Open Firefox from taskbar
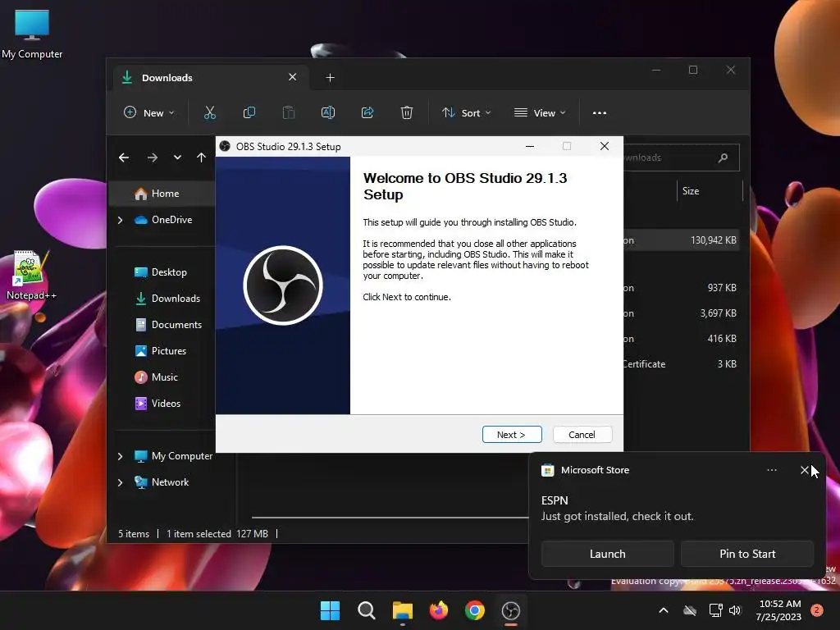This screenshot has height=630, width=840. pos(439,610)
